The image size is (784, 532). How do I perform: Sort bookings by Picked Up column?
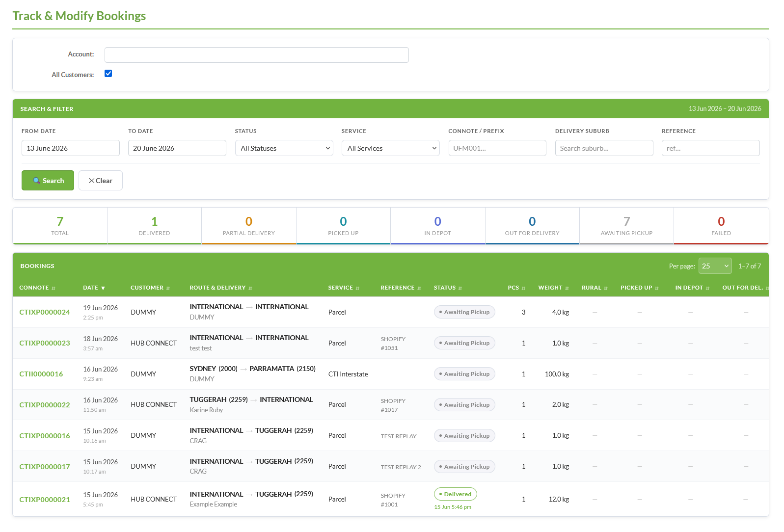click(x=639, y=288)
